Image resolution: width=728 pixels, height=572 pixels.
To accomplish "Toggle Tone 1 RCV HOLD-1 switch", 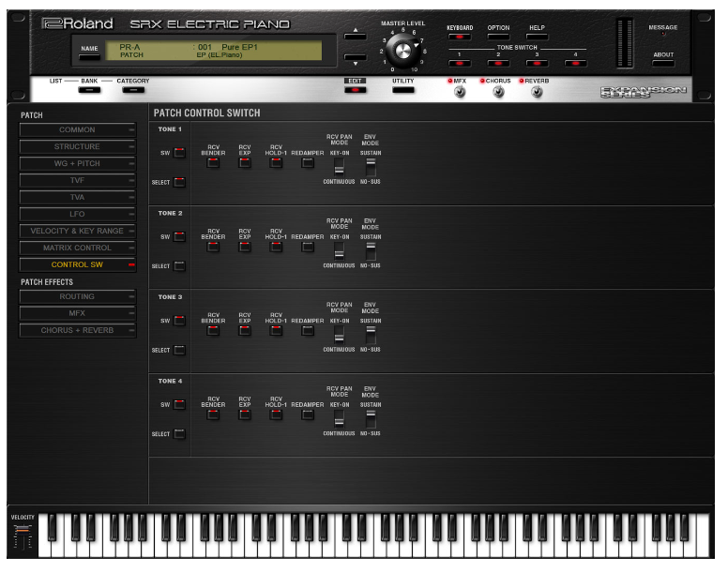I will 276,163.
